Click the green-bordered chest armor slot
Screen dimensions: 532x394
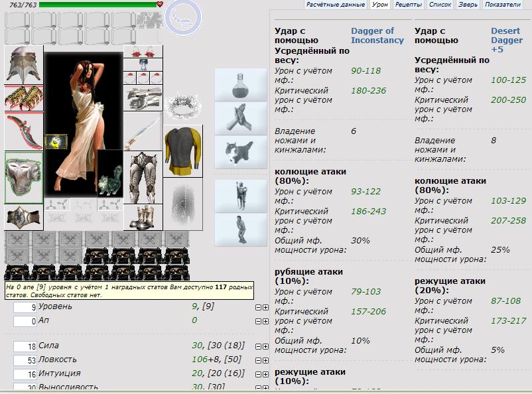pos(24,178)
